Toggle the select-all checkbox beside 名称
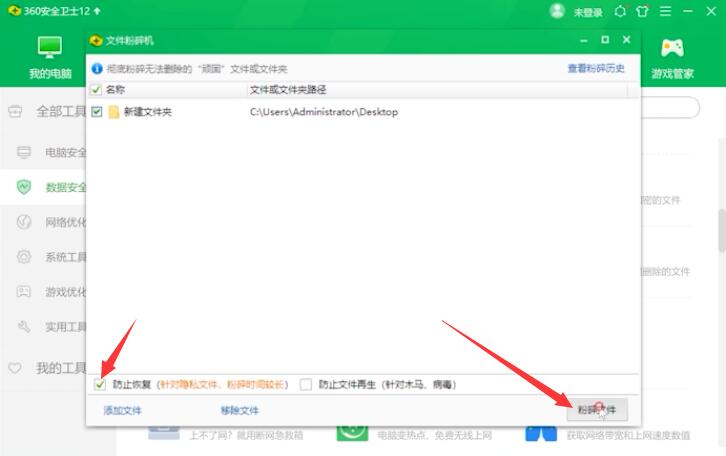Screen dimensions: 726x456 point(96,89)
